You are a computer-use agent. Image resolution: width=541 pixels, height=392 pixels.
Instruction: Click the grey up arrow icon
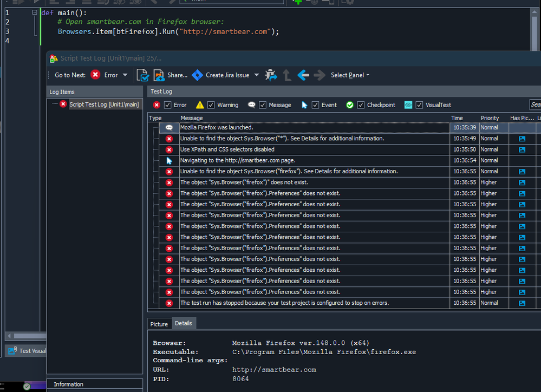pos(287,75)
